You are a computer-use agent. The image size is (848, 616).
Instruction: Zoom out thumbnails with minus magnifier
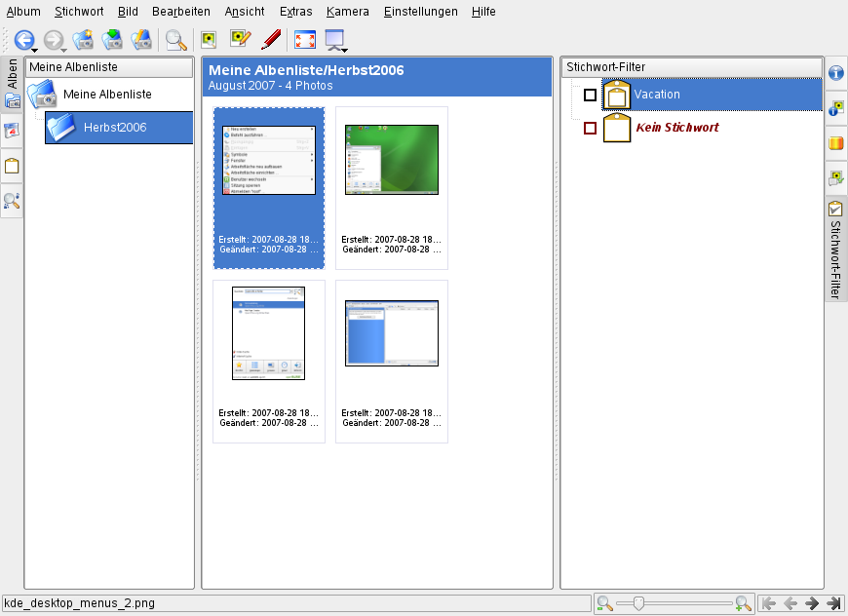point(604,603)
